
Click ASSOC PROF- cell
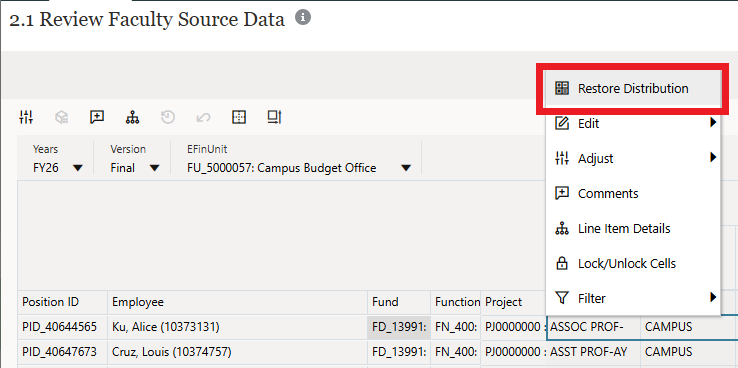point(593,327)
